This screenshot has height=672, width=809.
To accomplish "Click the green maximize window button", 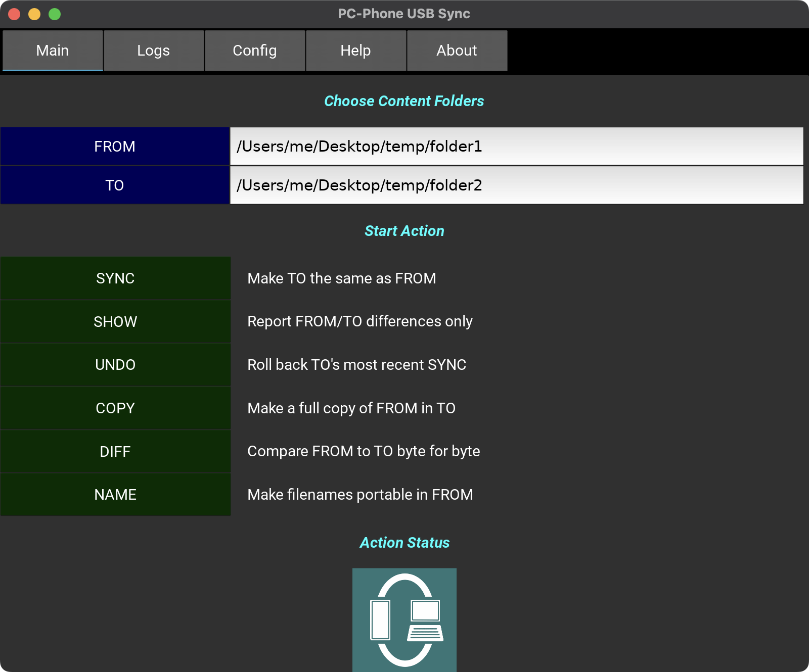I will click(x=55, y=14).
